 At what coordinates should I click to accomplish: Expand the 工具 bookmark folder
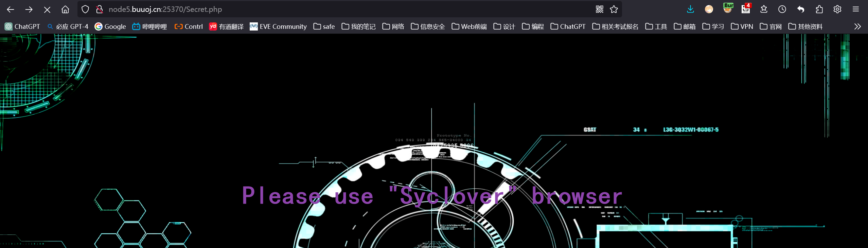click(x=656, y=26)
